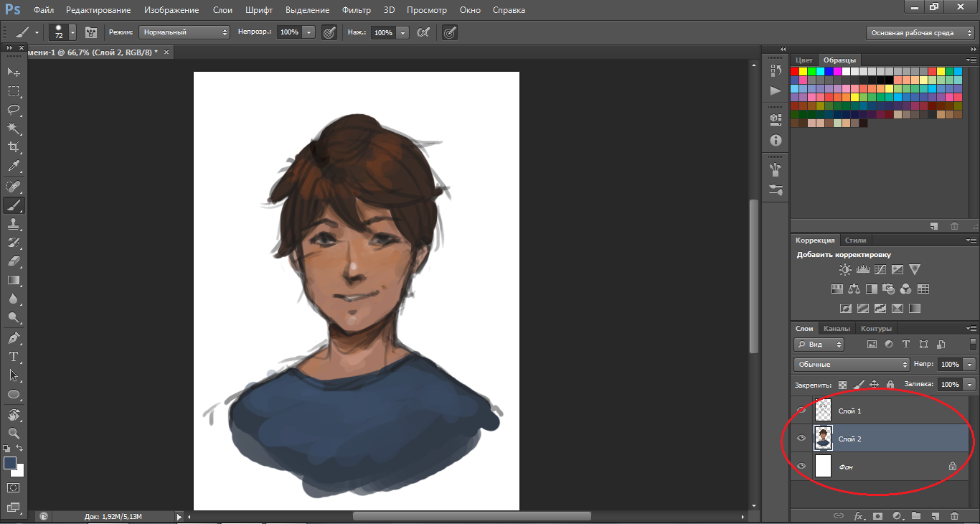Switch to the Каналы tab
Viewport: 980px width, 524px height.
pos(837,329)
